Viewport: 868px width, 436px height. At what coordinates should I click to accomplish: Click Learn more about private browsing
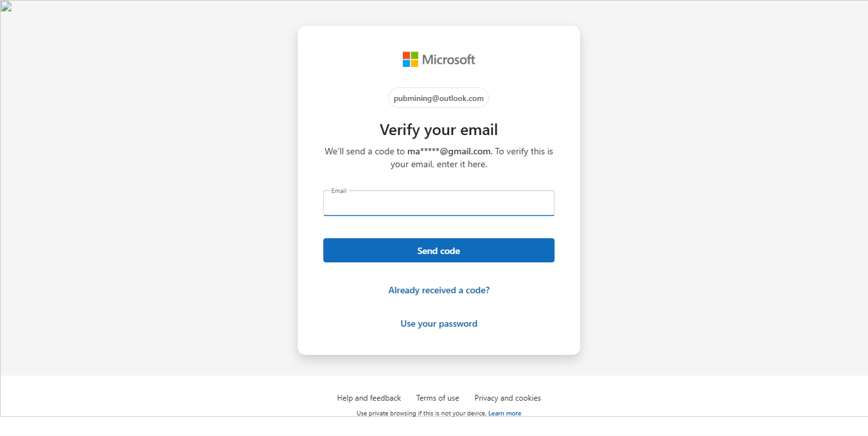point(504,413)
